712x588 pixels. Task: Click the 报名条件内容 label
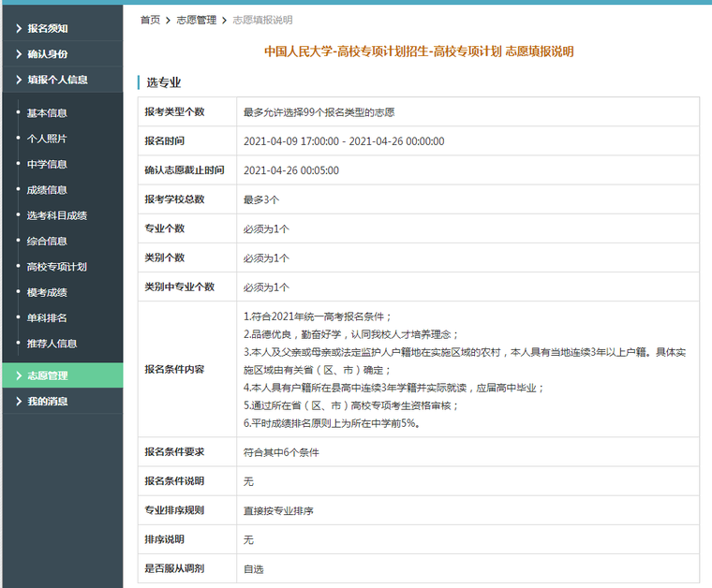[174, 369]
